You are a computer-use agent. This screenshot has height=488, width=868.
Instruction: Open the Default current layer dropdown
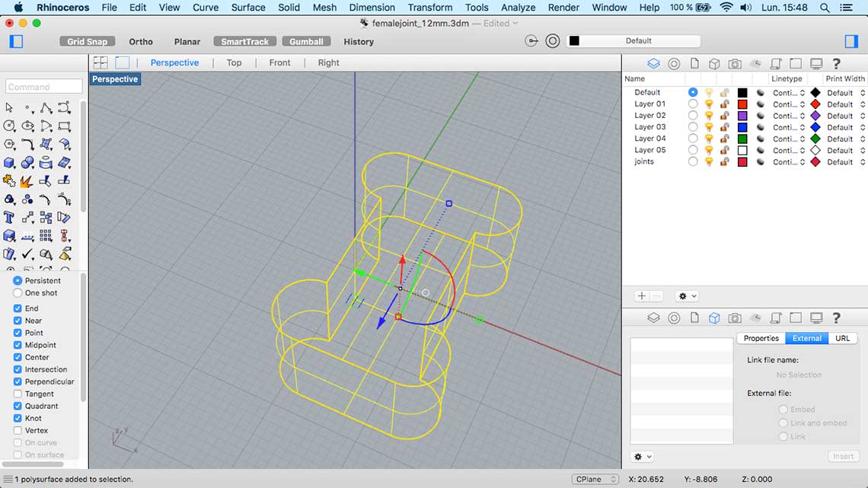click(x=633, y=41)
